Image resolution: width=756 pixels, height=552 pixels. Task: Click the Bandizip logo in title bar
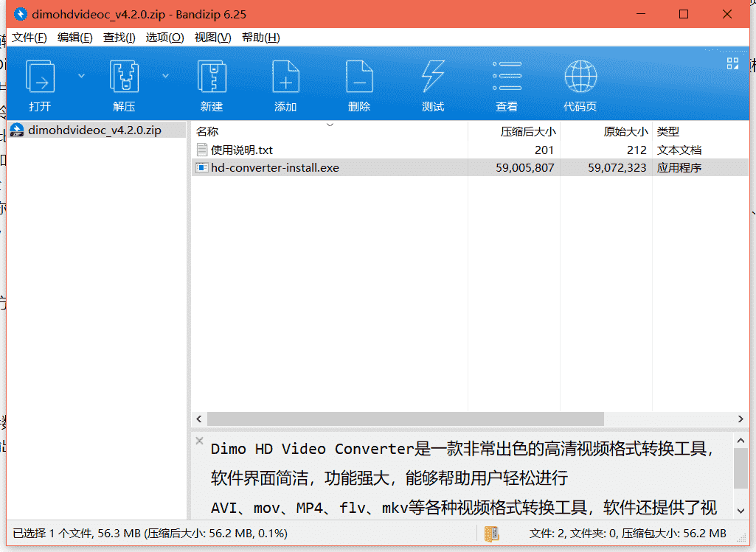point(20,14)
